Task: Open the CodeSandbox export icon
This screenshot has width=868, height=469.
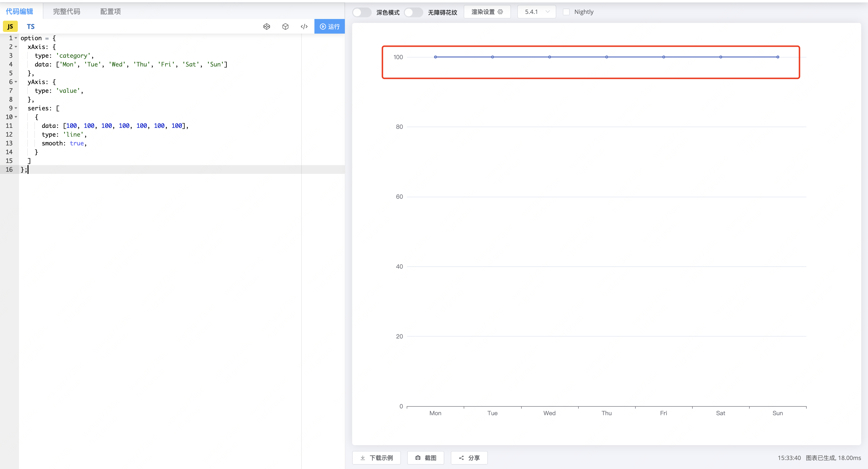Action: (285, 26)
